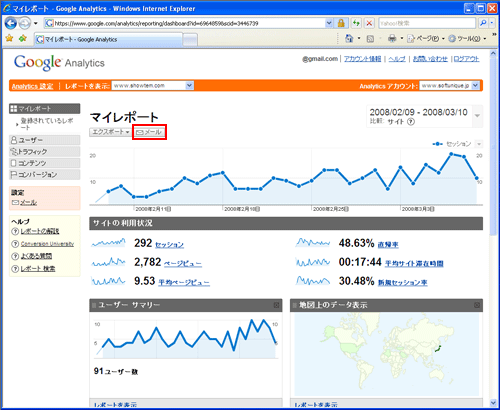Viewport: 500px width, 410px height.
Task: Open the www.showtem.com report selector
Action: 153,86
